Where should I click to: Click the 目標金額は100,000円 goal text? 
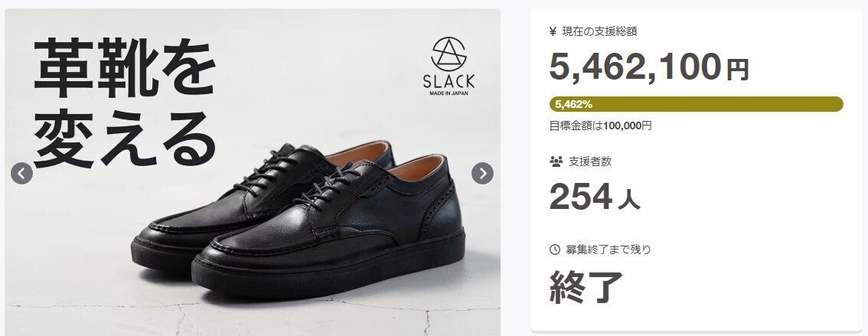pyautogui.click(x=600, y=126)
